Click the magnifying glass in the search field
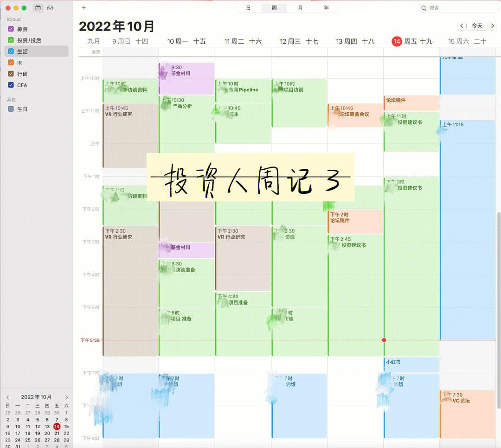Screen dimensions: 501x448 tap(424, 7)
